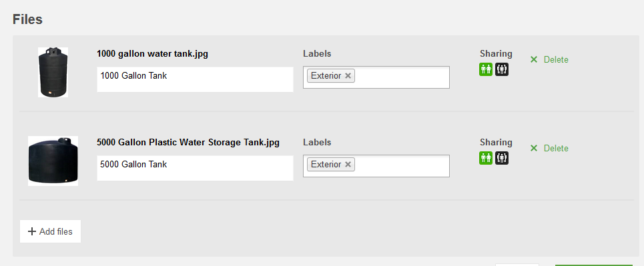Toggle green sharing icon for 1000 gallon tank
This screenshot has width=644, height=266.
[485, 69]
